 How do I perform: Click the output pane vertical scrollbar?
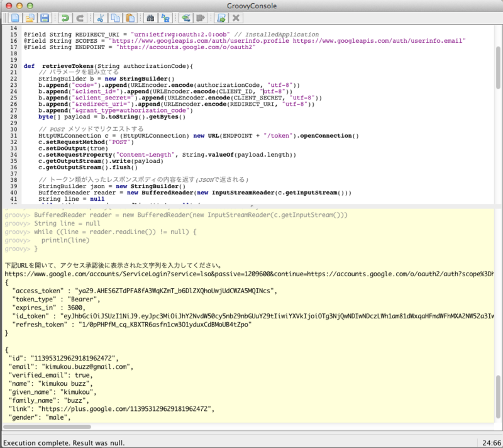click(498, 396)
